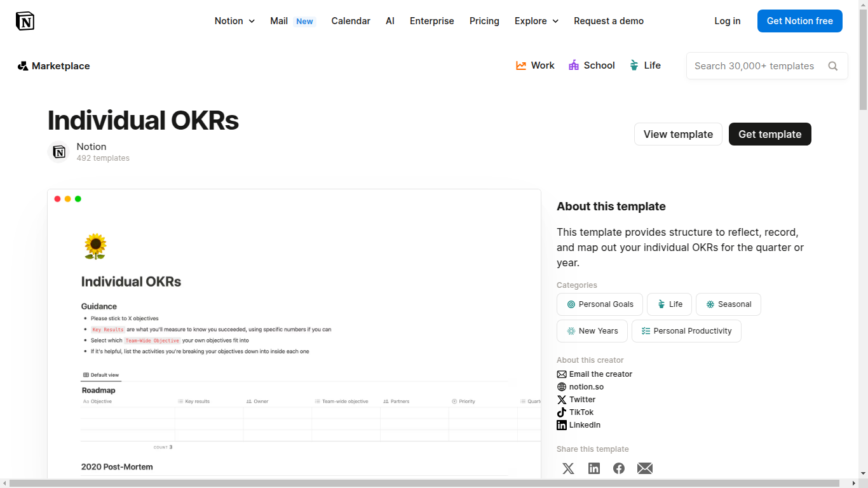The height and width of the screenshot is (488, 868).
Task: Share template on LinkedIn icon
Action: tap(594, 468)
